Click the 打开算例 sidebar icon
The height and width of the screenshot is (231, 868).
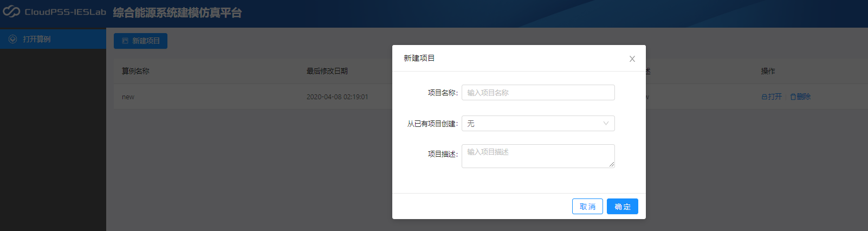pos(13,39)
